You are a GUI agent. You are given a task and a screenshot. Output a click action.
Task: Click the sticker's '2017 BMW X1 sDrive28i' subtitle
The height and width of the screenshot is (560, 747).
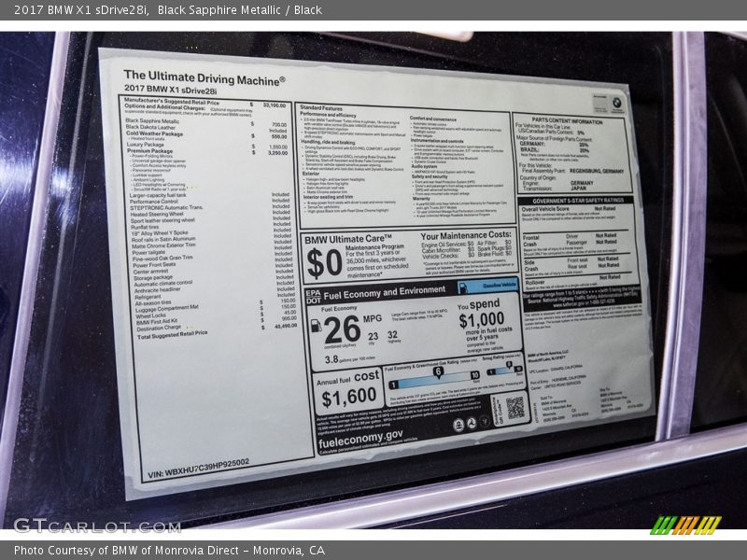pos(170,90)
